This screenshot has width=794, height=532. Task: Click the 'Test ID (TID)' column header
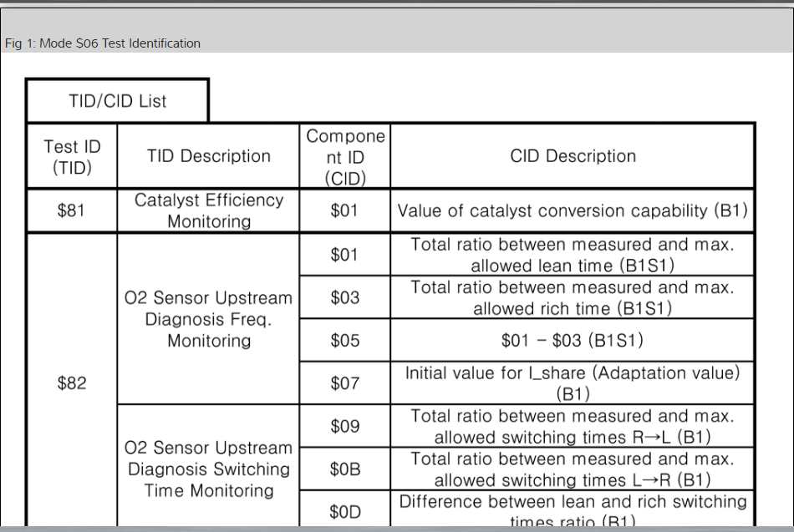tap(72, 156)
